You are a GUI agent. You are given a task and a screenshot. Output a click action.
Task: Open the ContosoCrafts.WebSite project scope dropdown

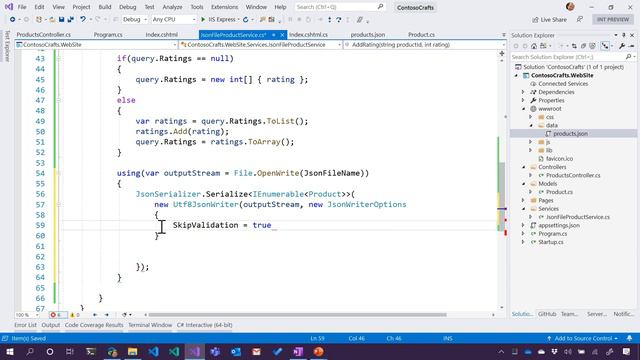pyautogui.click(x=96, y=44)
